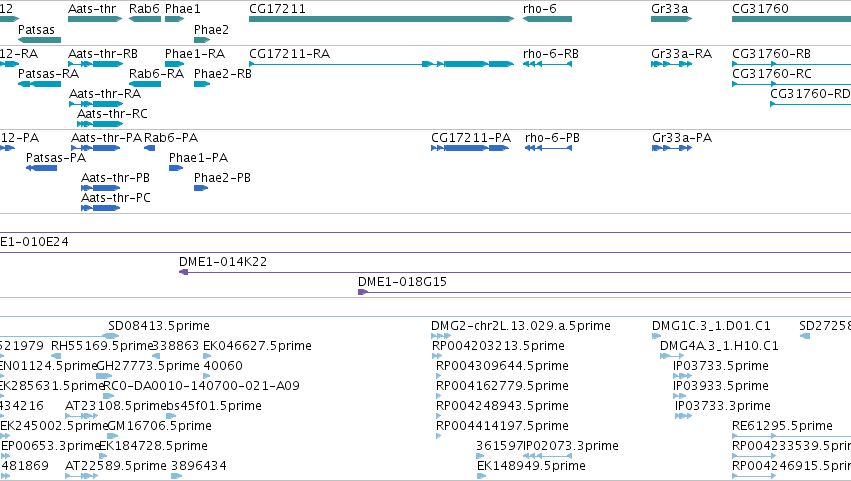
Task: Select the Phae1-RA transcript label
Action: pyautogui.click(x=195, y=54)
